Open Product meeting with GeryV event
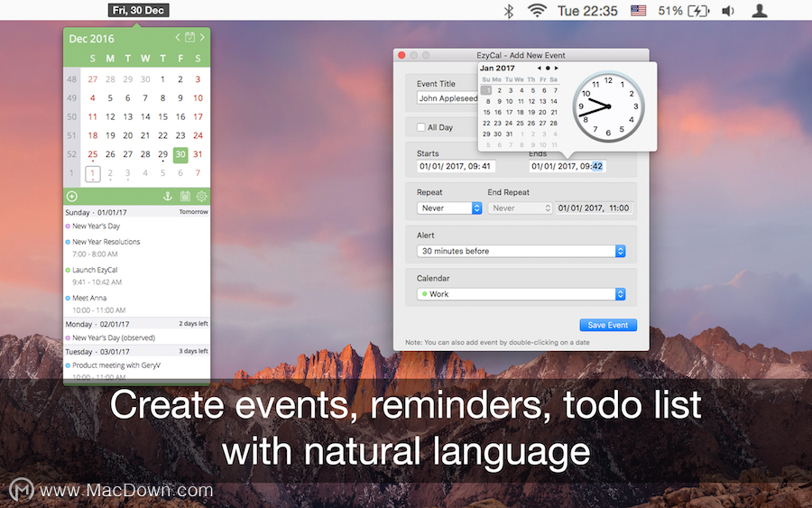 pos(116,365)
